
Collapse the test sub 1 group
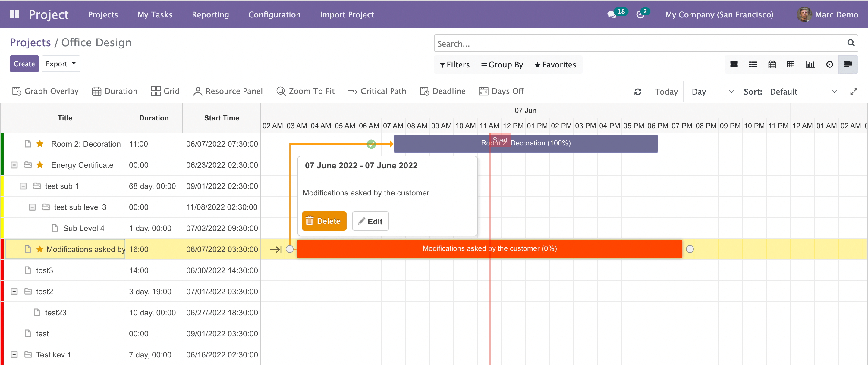coord(23,186)
